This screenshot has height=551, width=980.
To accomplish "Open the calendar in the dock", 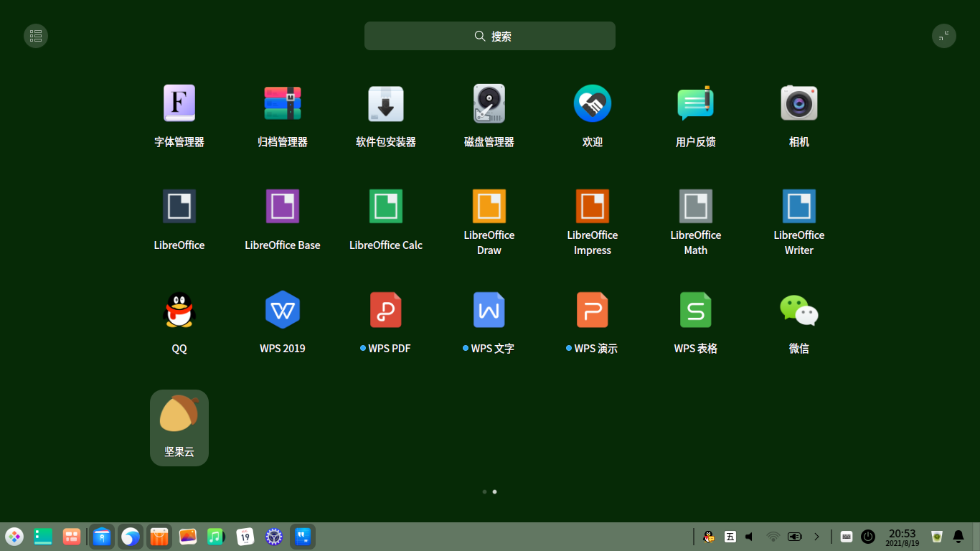I will 245,537.
